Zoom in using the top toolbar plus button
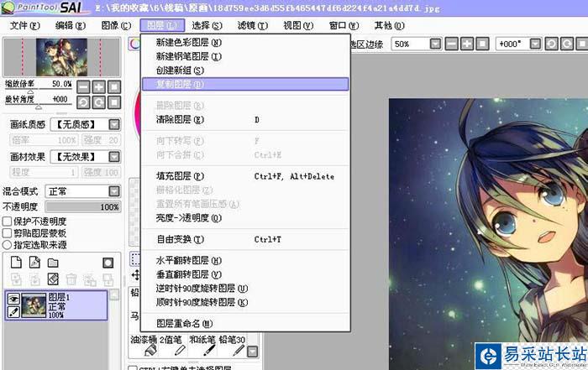 tap(467, 44)
